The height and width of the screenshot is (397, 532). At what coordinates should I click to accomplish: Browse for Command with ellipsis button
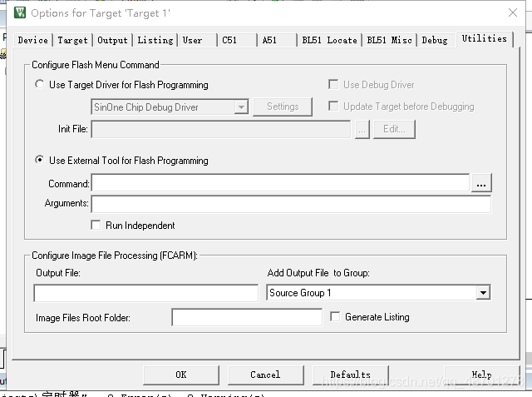(x=481, y=183)
